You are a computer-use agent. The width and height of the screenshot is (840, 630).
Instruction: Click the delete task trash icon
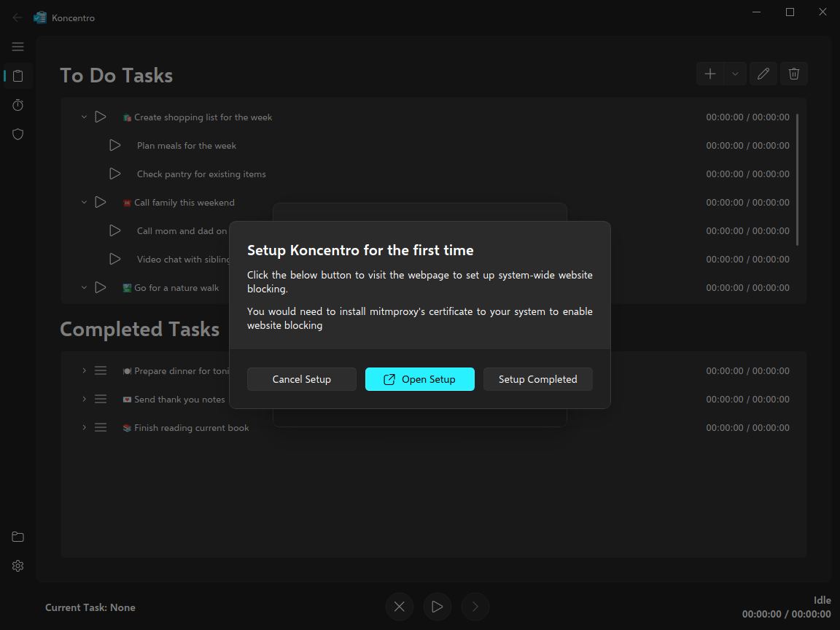(794, 74)
